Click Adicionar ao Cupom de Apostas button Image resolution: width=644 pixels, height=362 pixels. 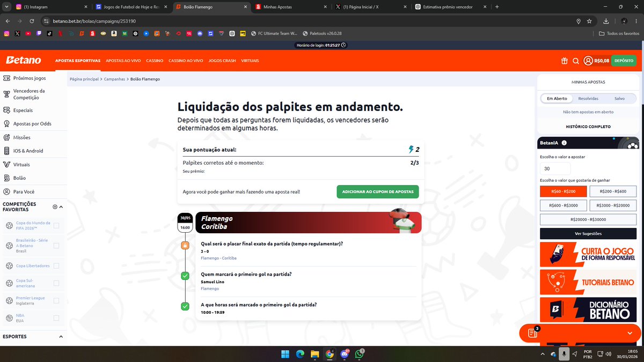click(x=378, y=191)
